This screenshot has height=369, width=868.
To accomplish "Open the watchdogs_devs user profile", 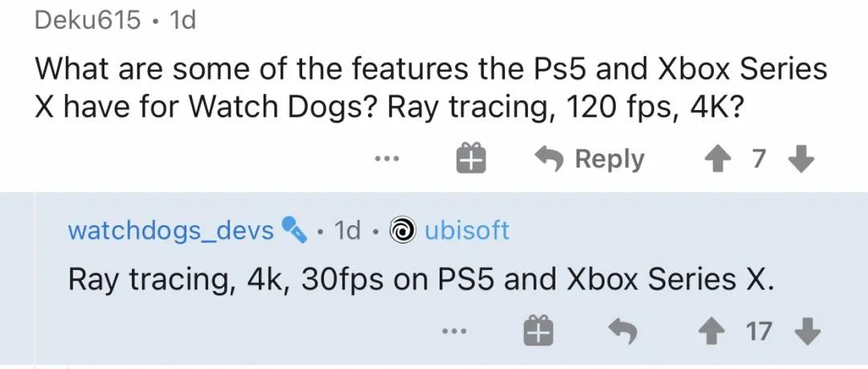I will (170, 231).
